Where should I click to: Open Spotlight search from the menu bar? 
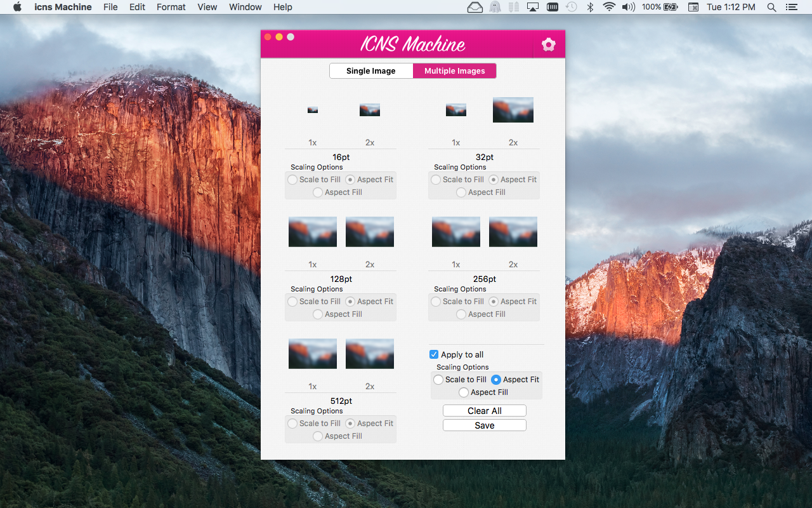[771, 7]
